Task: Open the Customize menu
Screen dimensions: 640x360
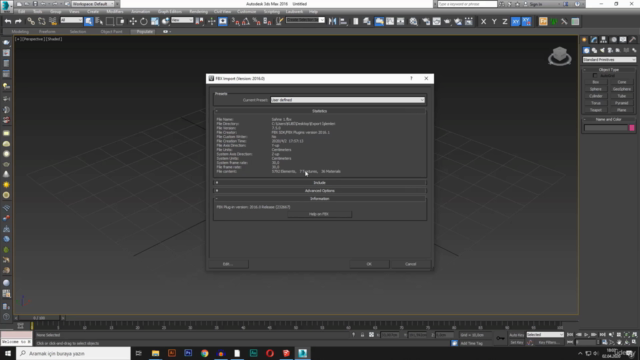Action: click(247, 12)
